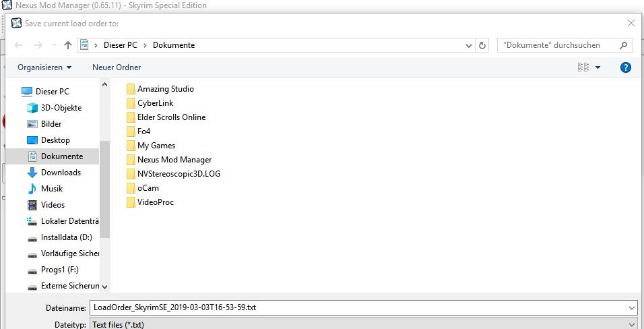Select the Elder Scrolls Online folder
The height and width of the screenshot is (329, 644).
(x=171, y=117)
